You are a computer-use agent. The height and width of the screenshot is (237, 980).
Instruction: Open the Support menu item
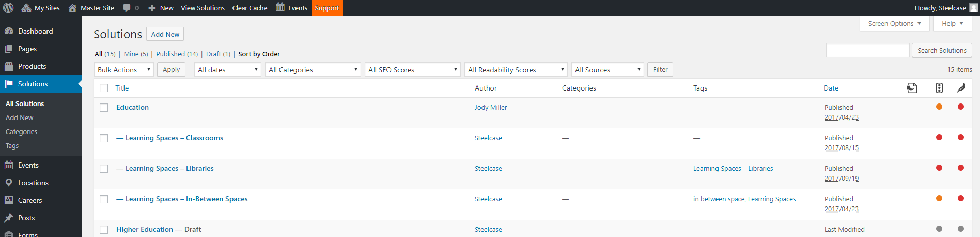[x=327, y=8]
